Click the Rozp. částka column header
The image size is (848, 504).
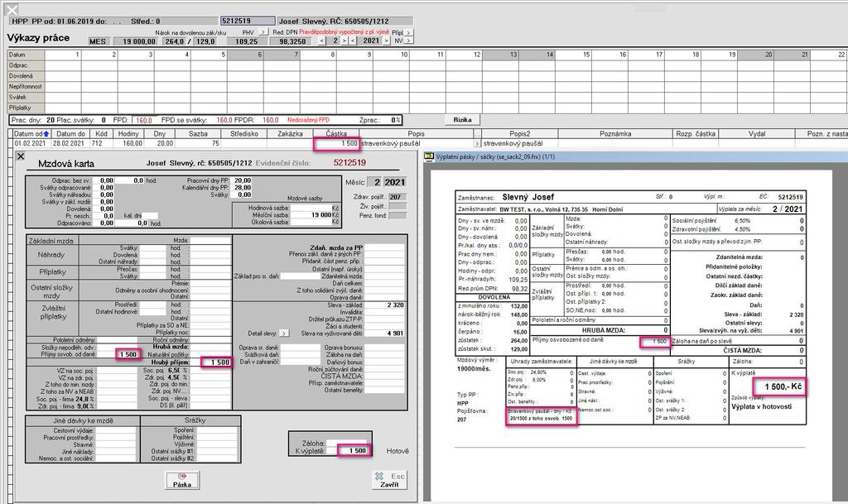point(696,134)
